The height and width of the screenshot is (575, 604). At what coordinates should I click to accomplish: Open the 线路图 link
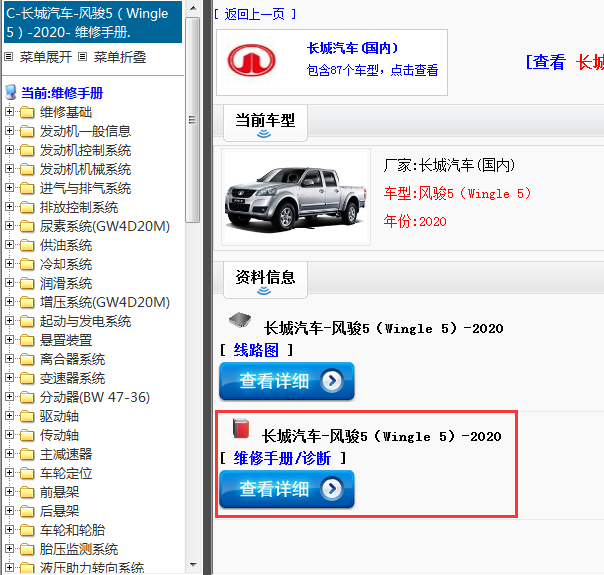[256, 350]
